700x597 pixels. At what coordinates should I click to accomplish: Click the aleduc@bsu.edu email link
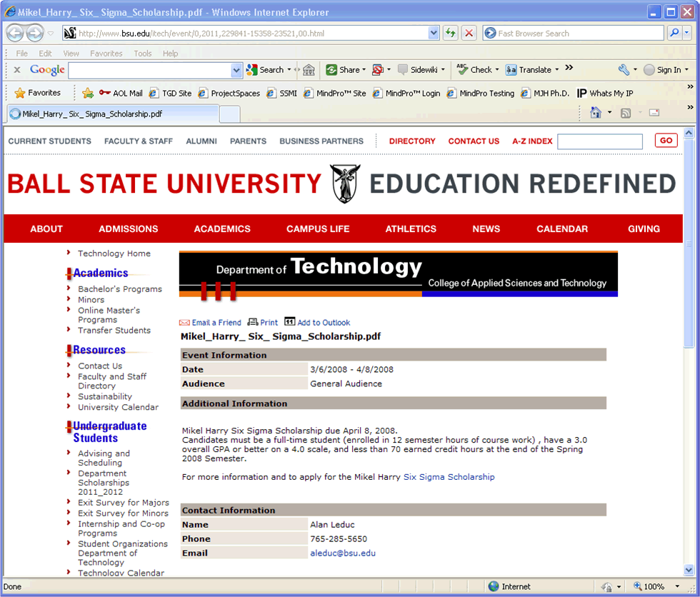tap(342, 553)
